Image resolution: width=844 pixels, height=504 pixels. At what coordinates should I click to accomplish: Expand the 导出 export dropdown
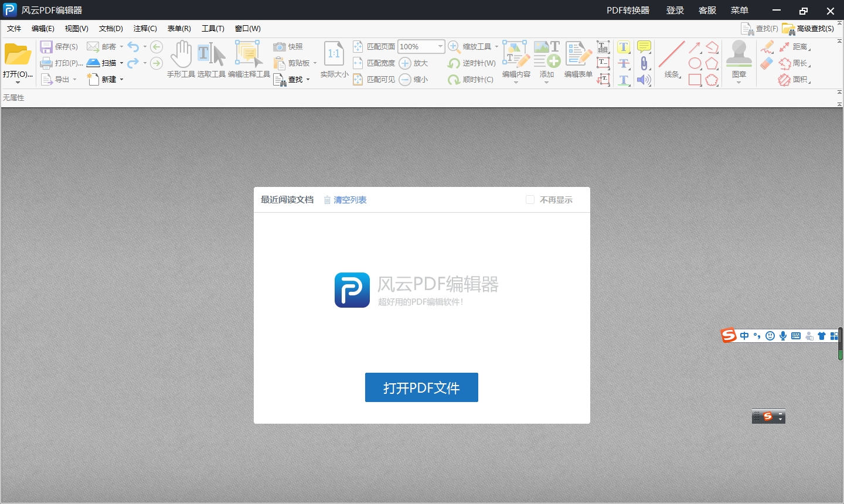(74, 80)
